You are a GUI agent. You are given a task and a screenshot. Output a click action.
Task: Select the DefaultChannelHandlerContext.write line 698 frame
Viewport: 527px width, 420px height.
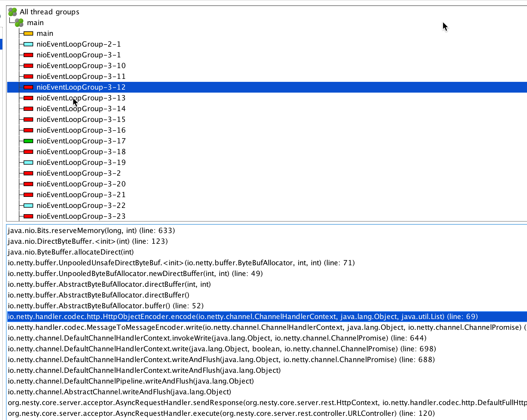click(x=222, y=349)
